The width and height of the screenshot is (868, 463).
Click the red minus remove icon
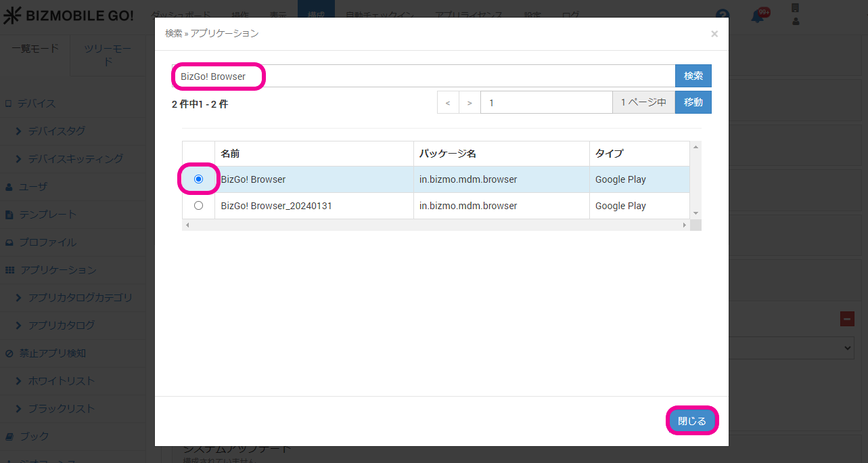(847, 319)
